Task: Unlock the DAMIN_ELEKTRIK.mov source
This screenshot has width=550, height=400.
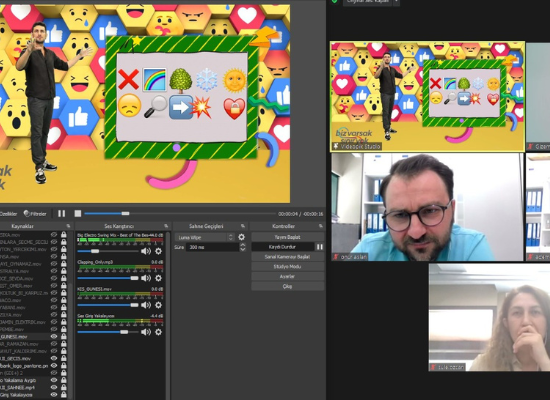Action: pyautogui.click(x=63, y=322)
